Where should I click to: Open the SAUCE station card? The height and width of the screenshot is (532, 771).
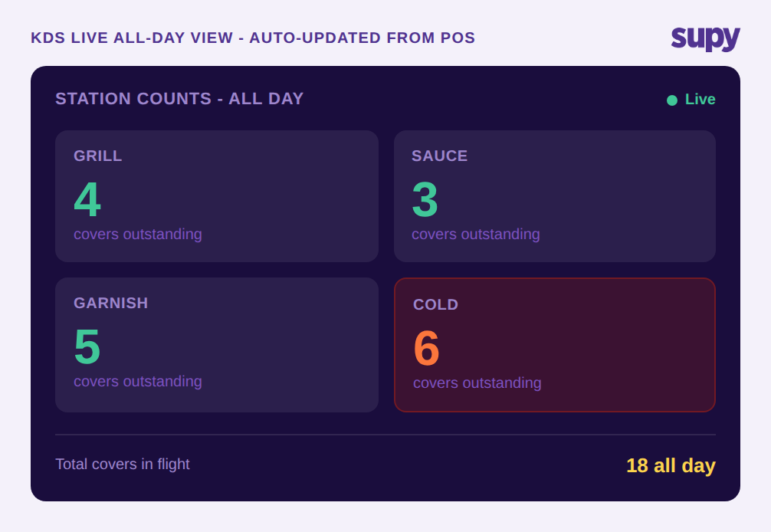click(x=555, y=196)
